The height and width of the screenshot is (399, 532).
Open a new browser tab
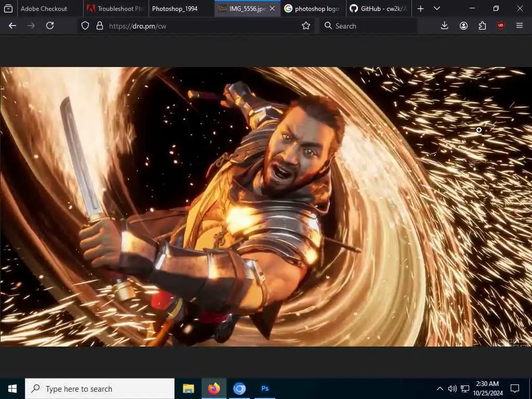click(x=420, y=8)
